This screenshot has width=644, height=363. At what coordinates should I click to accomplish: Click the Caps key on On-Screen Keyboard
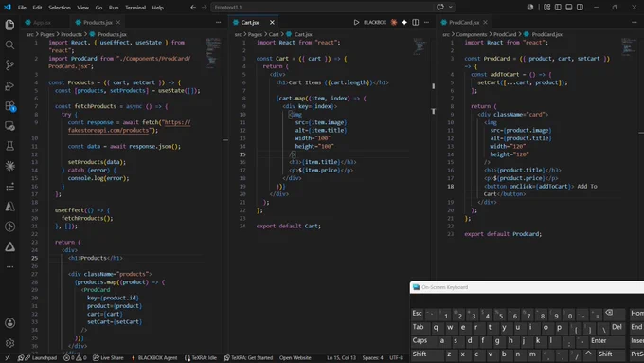point(420,341)
